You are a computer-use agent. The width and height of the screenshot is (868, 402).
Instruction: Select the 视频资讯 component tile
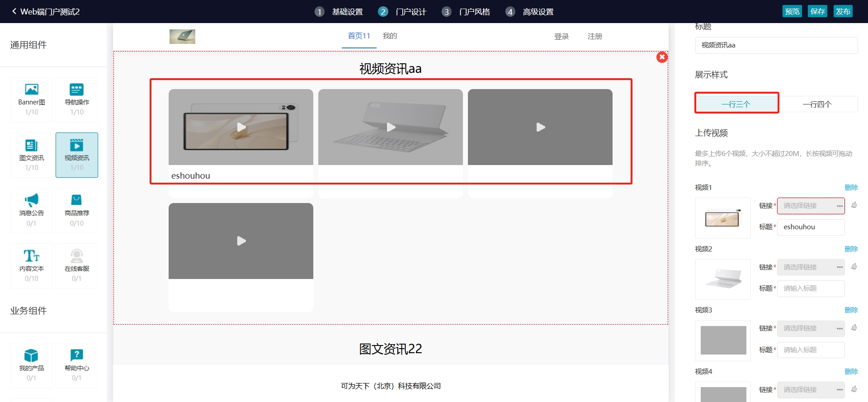[77, 155]
